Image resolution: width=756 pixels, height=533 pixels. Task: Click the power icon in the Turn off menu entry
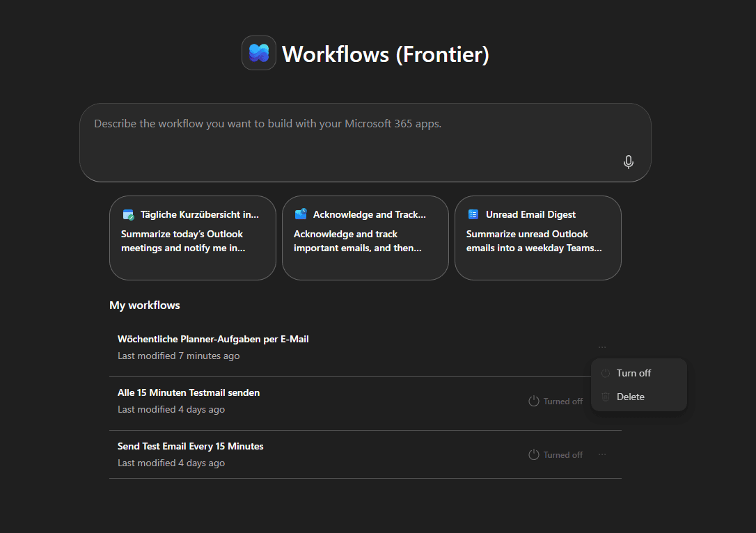click(x=606, y=373)
